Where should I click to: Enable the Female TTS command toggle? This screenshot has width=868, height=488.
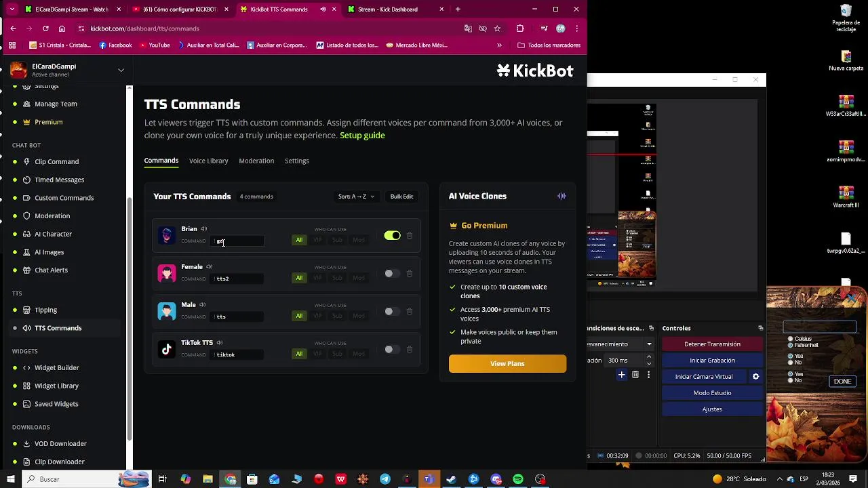(x=392, y=274)
